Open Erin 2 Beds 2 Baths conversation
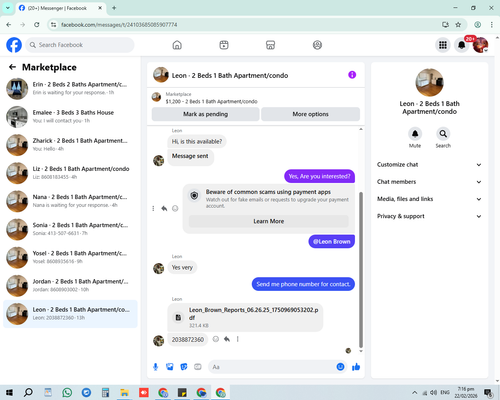500x400 pixels. tap(70, 89)
